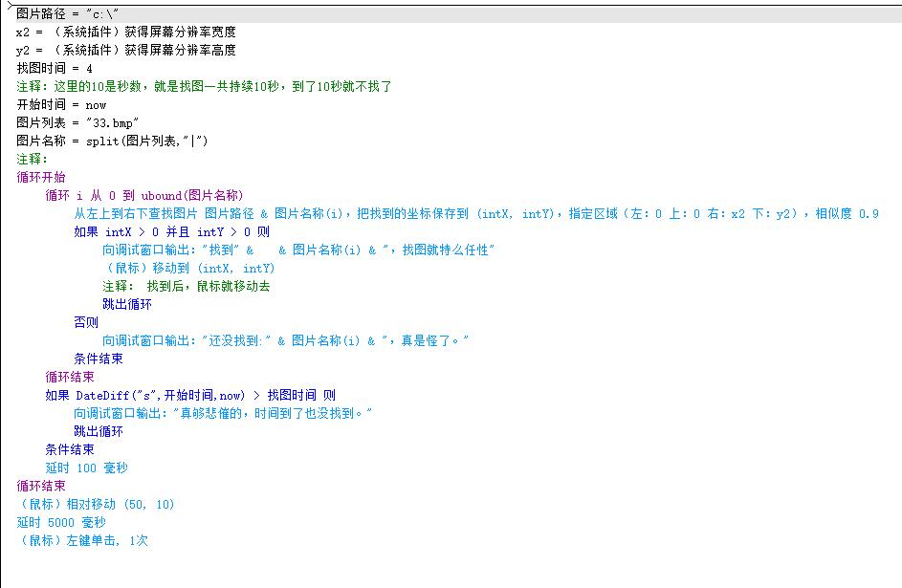Image resolution: width=902 pixels, height=588 pixels.
Task: Select the 如果 DateDiff condition line
Action: point(190,396)
